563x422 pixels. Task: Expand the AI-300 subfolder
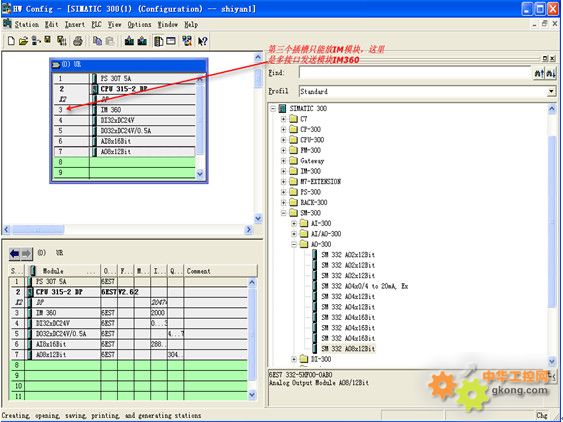click(294, 223)
